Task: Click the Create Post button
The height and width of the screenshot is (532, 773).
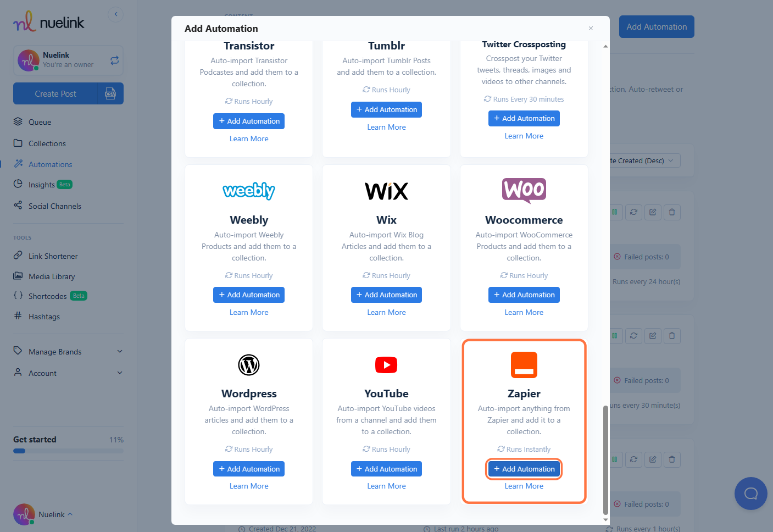Action: pyautogui.click(x=55, y=93)
